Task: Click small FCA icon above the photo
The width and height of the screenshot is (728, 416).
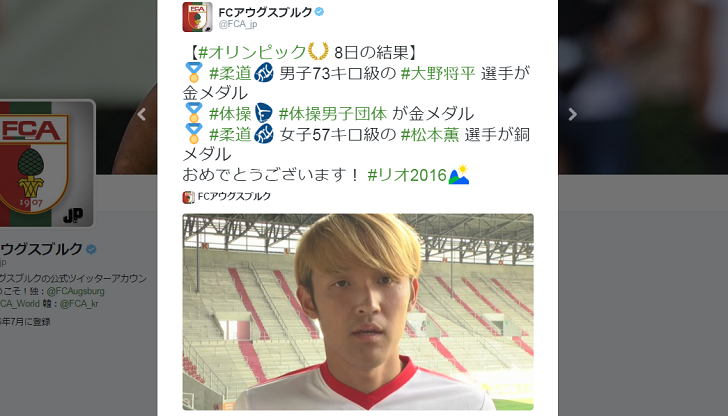Action: coord(188,197)
